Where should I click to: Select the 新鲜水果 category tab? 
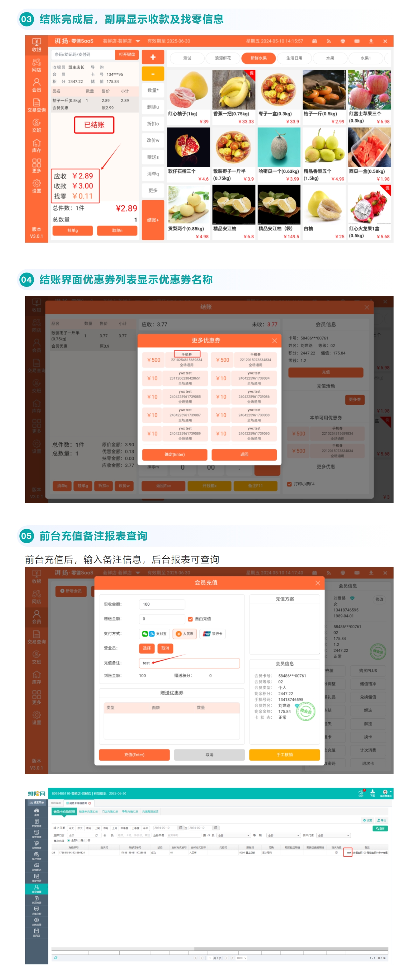258,58
